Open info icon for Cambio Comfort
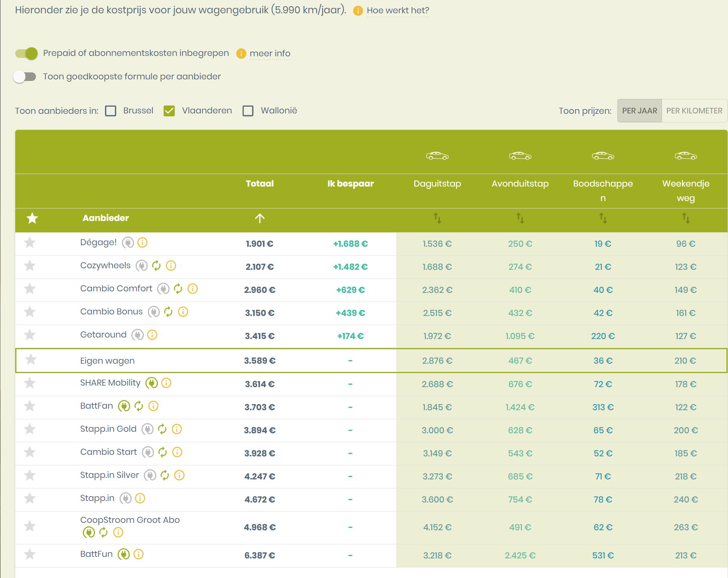Viewport: 728px width, 578px height. 192,289
